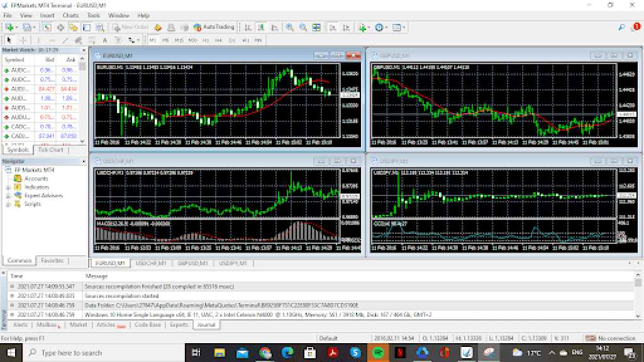Image resolution: width=644 pixels, height=362 pixels.
Task: Toggle chart auto scroll
Action: [x=333, y=27]
